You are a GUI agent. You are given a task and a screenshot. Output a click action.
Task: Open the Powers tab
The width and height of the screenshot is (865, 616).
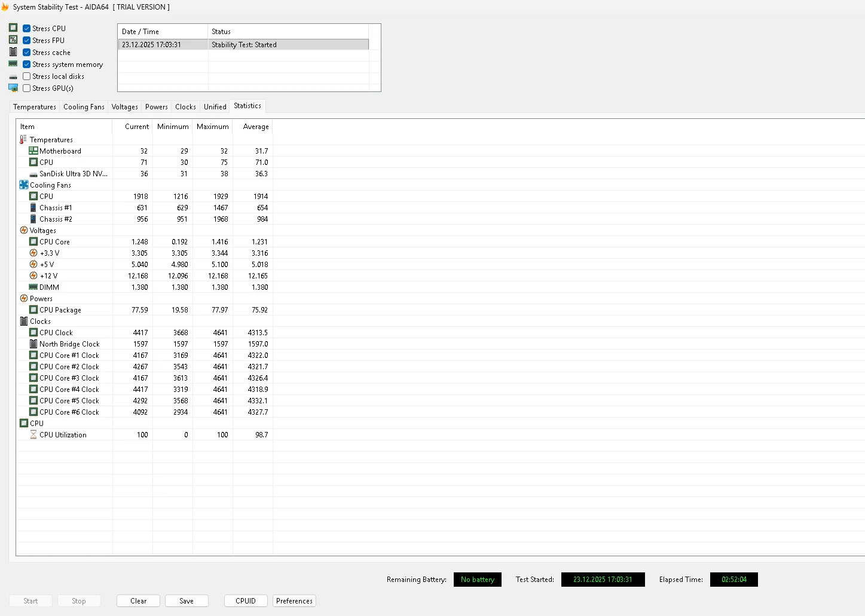click(x=156, y=107)
